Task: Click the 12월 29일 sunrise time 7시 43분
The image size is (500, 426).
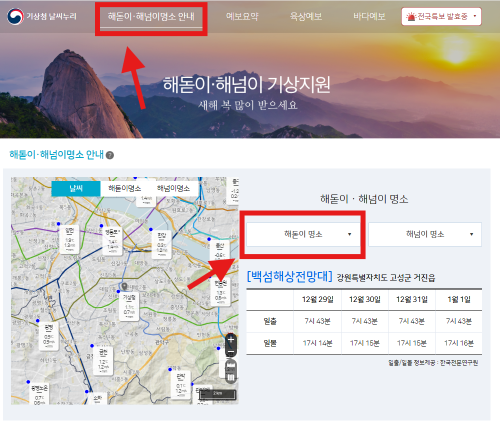Action: coord(317,321)
